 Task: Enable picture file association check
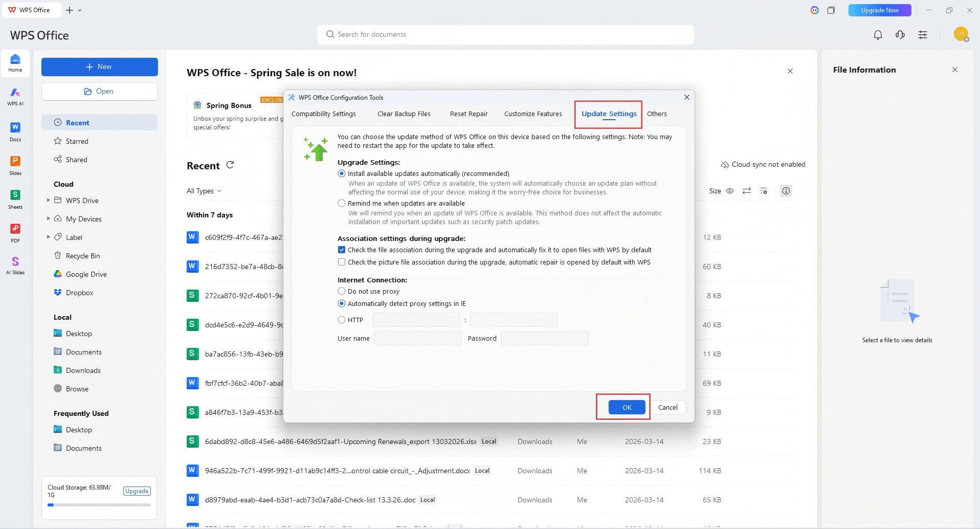(342, 262)
